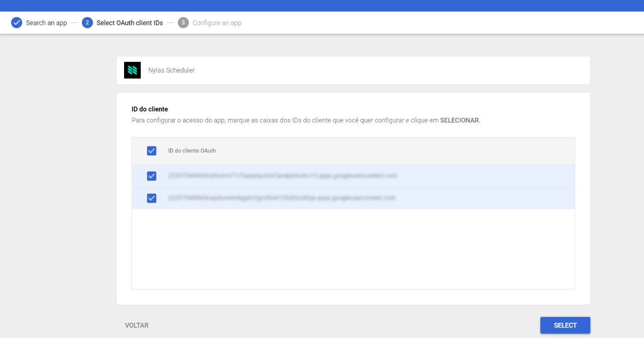Click the Nylas Scheduler logo icon
The height and width of the screenshot is (338, 644).
pos(132,70)
